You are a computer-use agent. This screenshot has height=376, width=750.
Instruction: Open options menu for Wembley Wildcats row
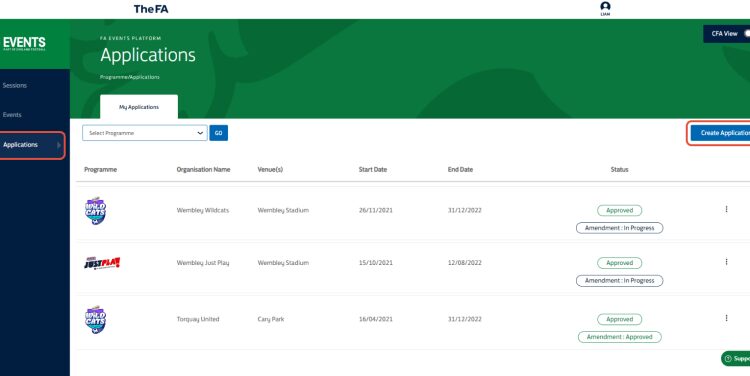point(726,209)
